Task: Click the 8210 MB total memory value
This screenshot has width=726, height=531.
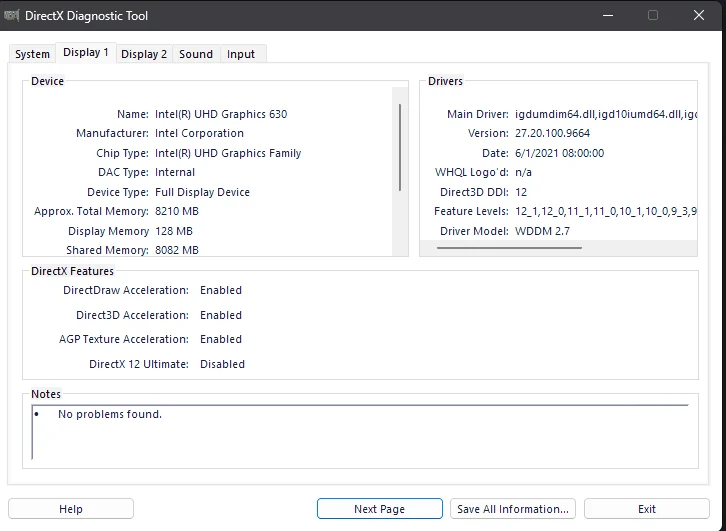Action: (176, 211)
